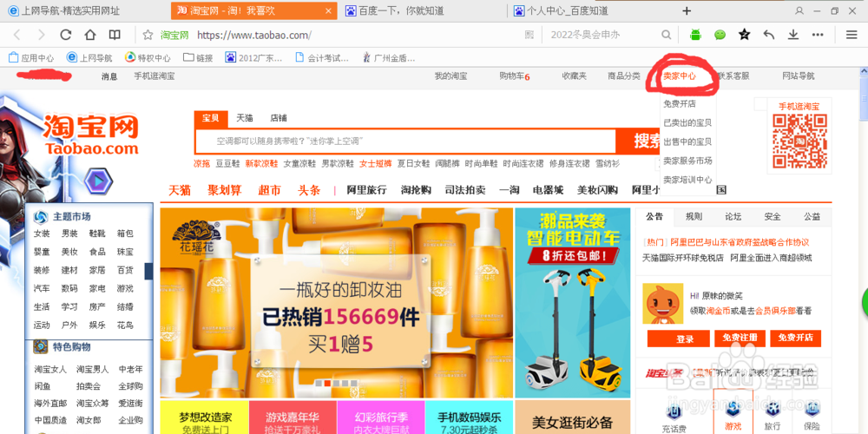Open 购物车 shopping cart link
The image size is (868, 434).
point(514,76)
